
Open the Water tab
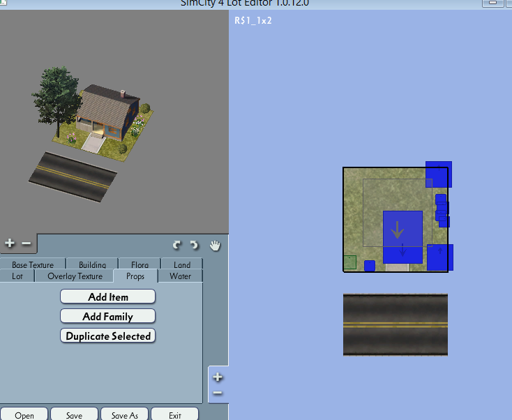coord(180,276)
